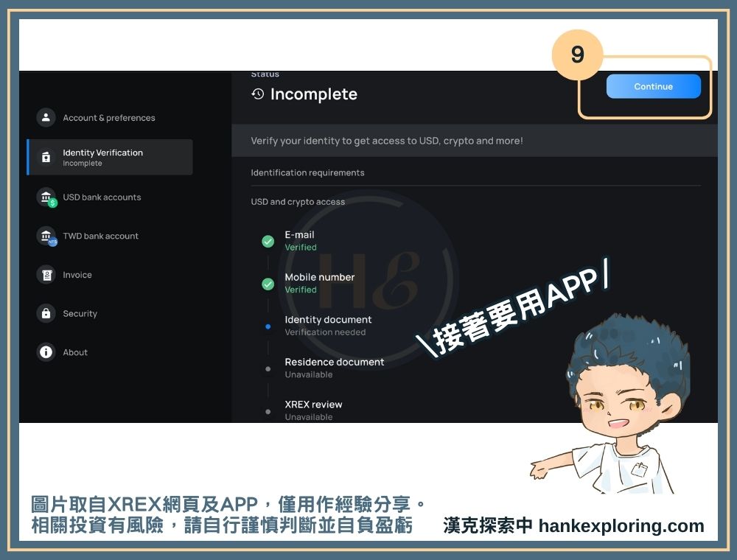
Task: Open Account & preferences menu item
Action: point(109,118)
